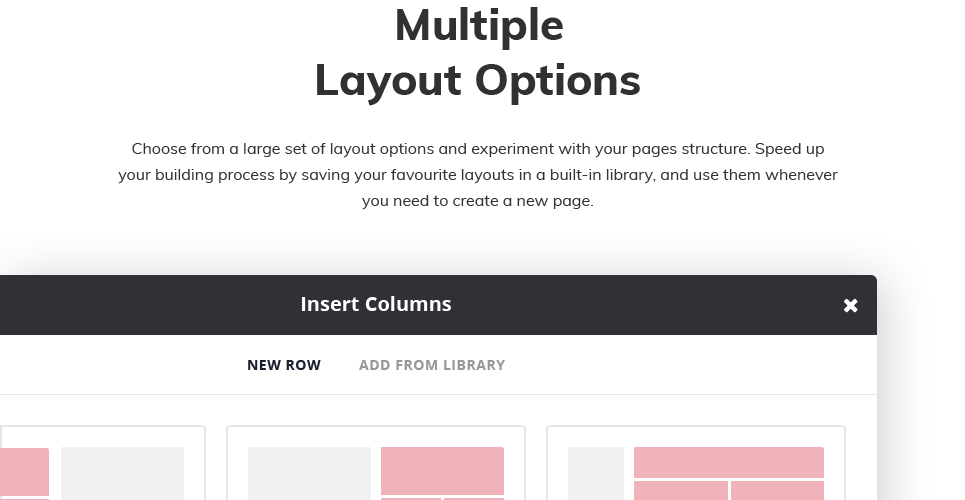
Task: Click the pink block in leftmost layout
Action: tap(25, 472)
